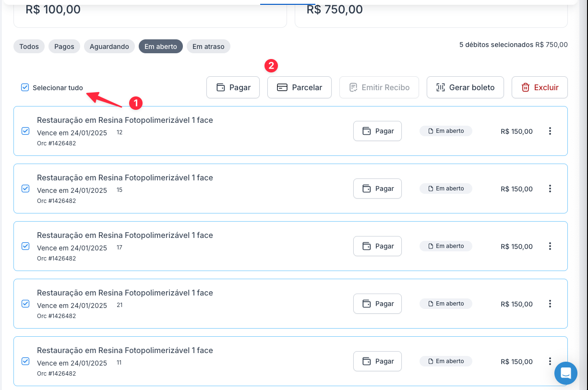This screenshot has width=588, height=390.
Task: Click the top Pagar toolbar button
Action: coord(233,87)
